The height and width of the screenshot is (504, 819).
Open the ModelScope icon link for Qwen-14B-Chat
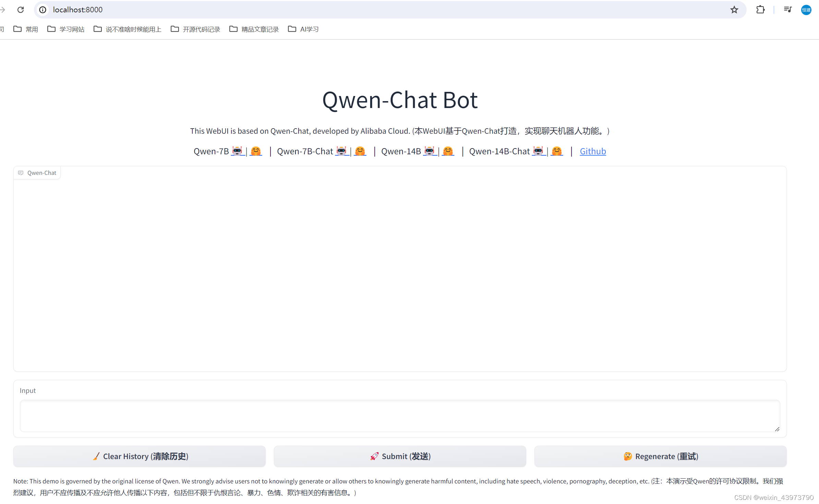[x=538, y=151]
